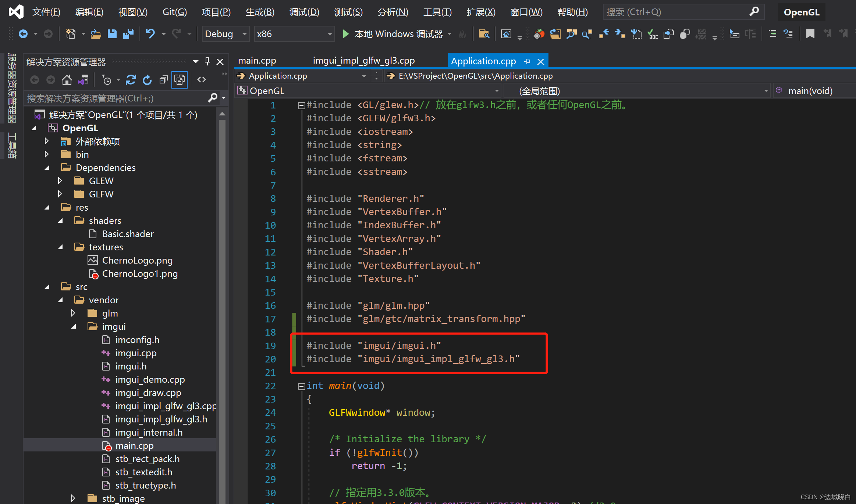Screen dimensions: 856x504
Task: Open the 调试(D) menu
Action: point(304,12)
